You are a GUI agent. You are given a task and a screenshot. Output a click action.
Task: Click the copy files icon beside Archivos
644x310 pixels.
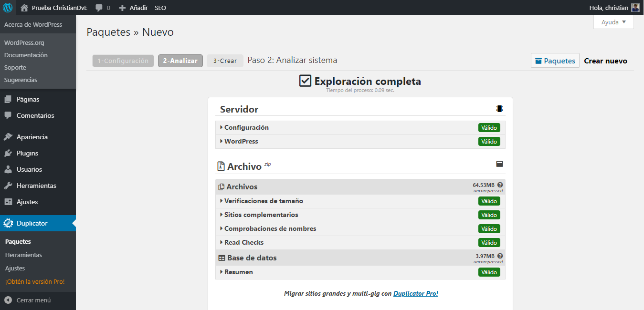[222, 187]
